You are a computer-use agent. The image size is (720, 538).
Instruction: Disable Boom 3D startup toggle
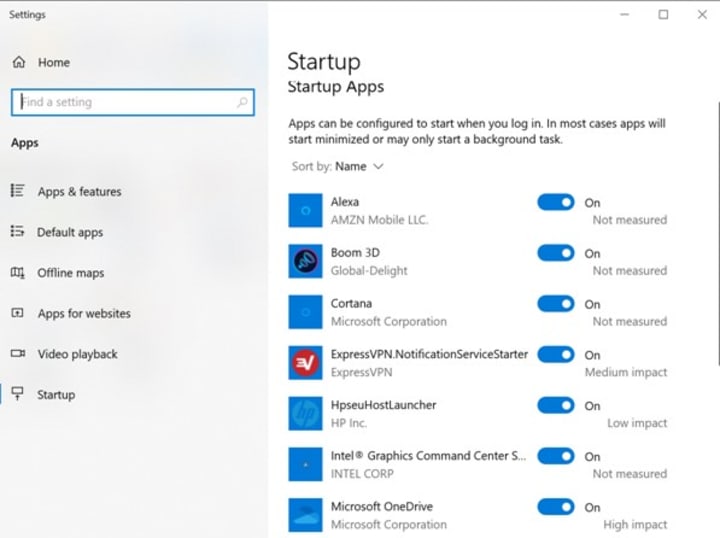click(556, 253)
